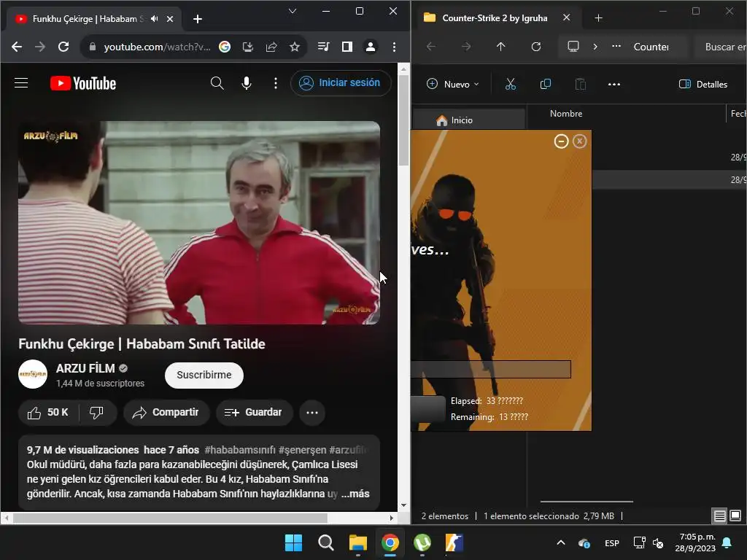The height and width of the screenshot is (560, 747).
Task: Show hidden system tray icons chevron
Action: (x=560, y=543)
